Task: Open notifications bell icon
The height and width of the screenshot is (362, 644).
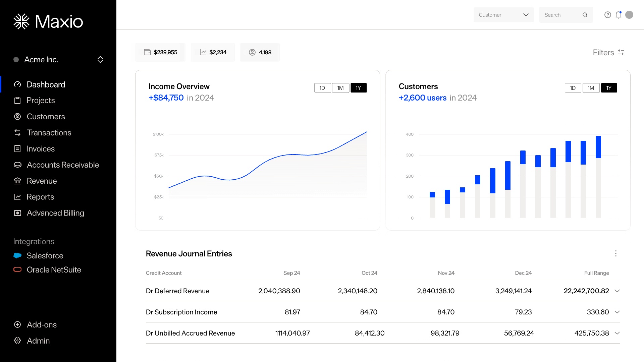Action: pyautogui.click(x=619, y=15)
